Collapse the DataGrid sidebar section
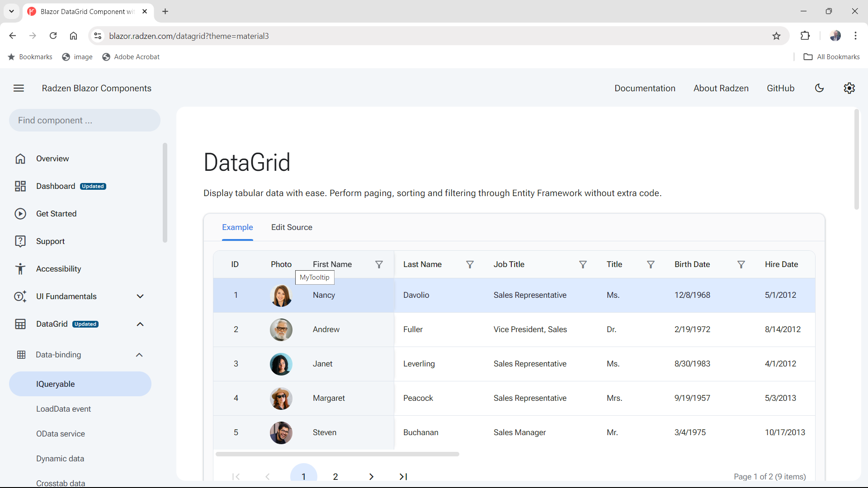The height and width of the screenshot is (488, 868). click(x=140, y=324)
